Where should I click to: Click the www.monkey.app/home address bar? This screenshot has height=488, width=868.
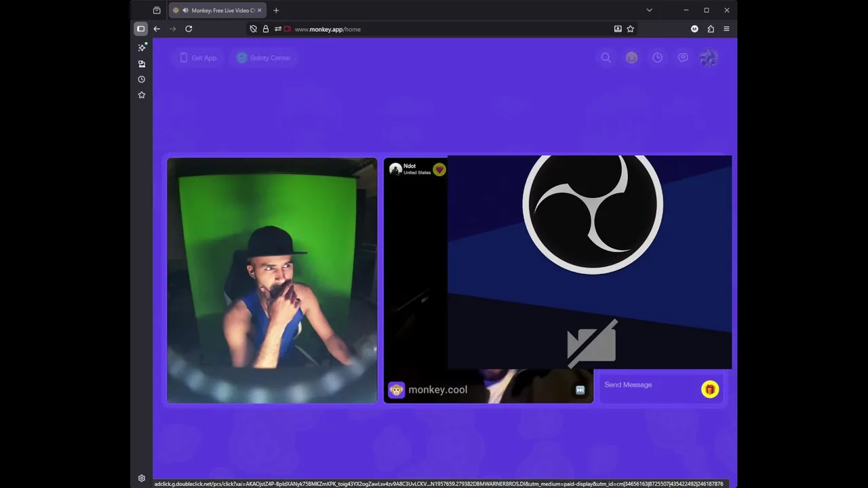tap(328, 29)
